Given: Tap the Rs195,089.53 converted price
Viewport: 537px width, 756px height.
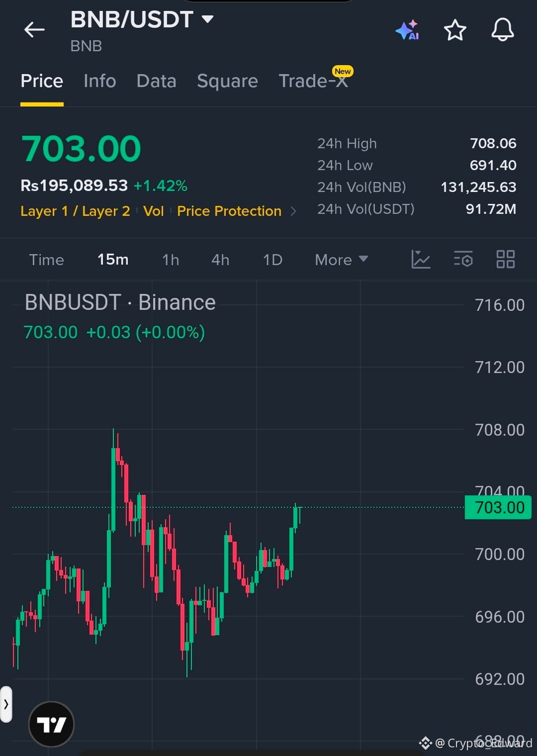Looking at the screenshot, I should [74, 186].
